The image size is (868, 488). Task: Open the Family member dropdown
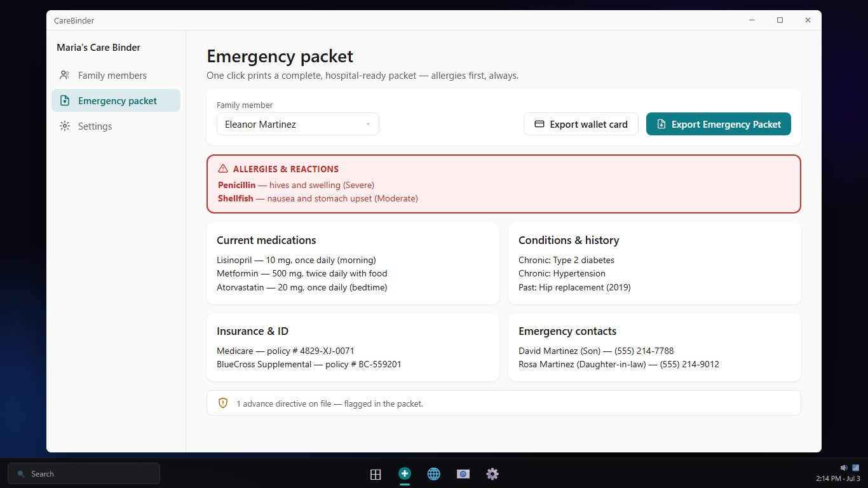click(x=297, y=124)
